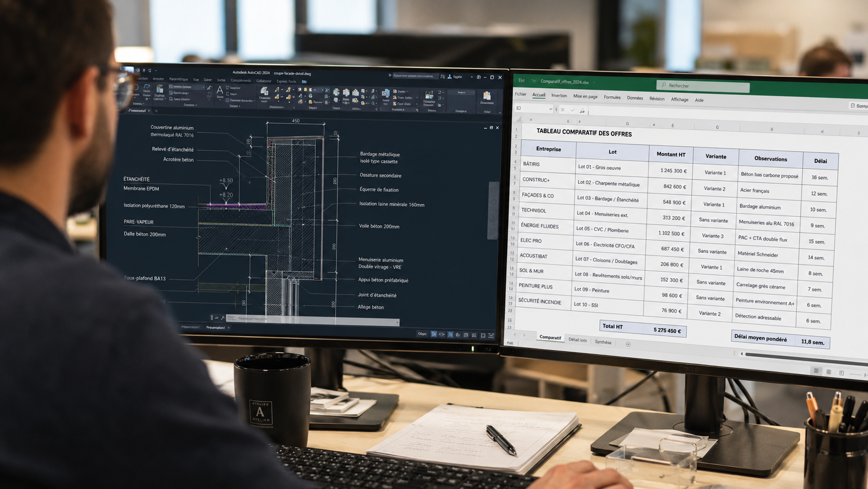
Task: Open the Affichage tab in Excel
Action: point(680,99)
